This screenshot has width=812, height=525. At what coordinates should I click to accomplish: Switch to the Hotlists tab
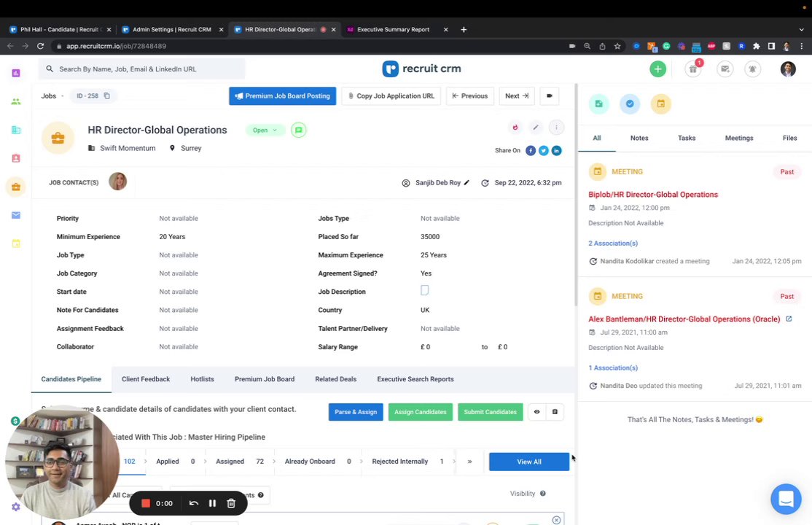tap(202, 379)
